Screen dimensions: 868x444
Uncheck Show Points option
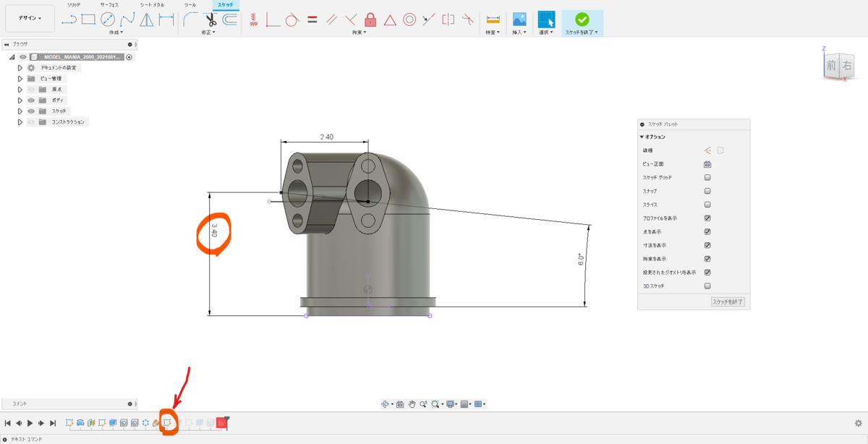click(707, 231)
